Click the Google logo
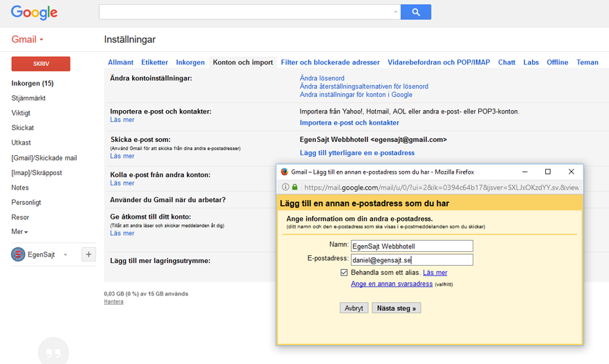This screenshot has width=609, height=364. [x=34, y=12]
